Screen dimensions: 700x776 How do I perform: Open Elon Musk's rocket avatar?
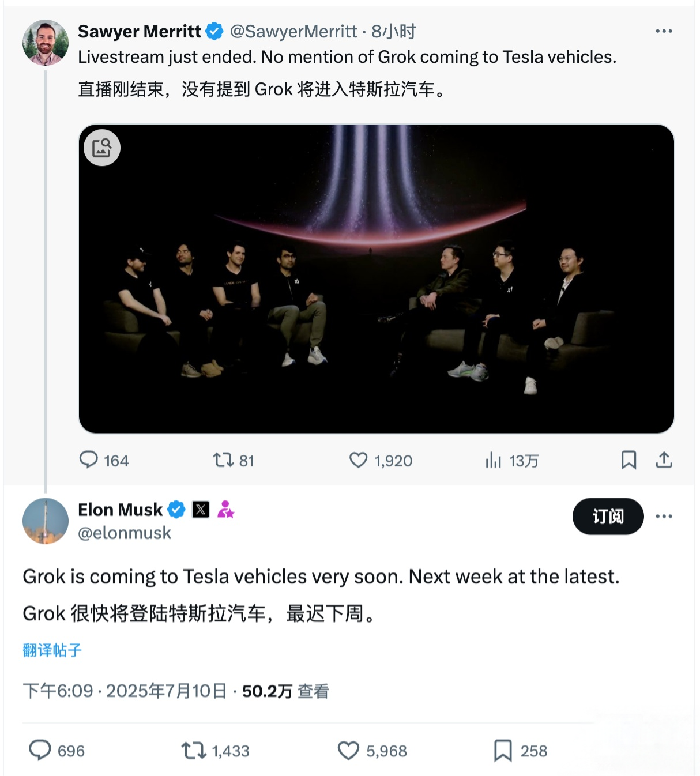(x=46, y=521)
